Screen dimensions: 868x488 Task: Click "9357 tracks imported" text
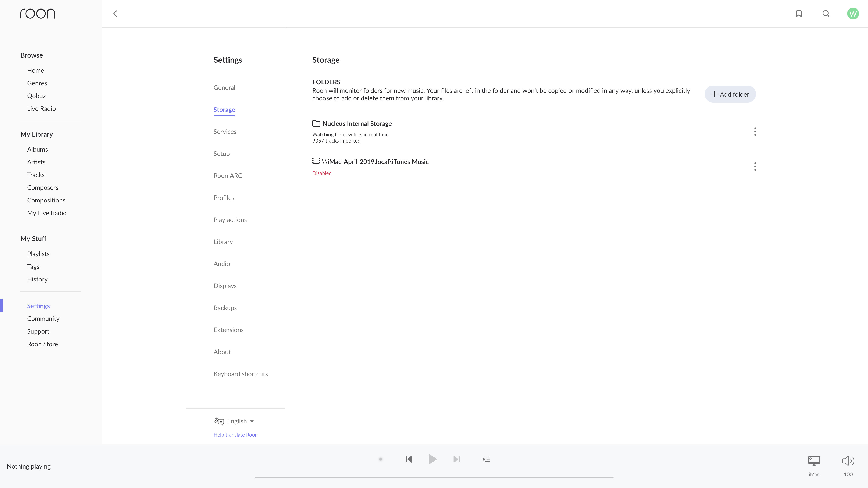coord(336,141)
